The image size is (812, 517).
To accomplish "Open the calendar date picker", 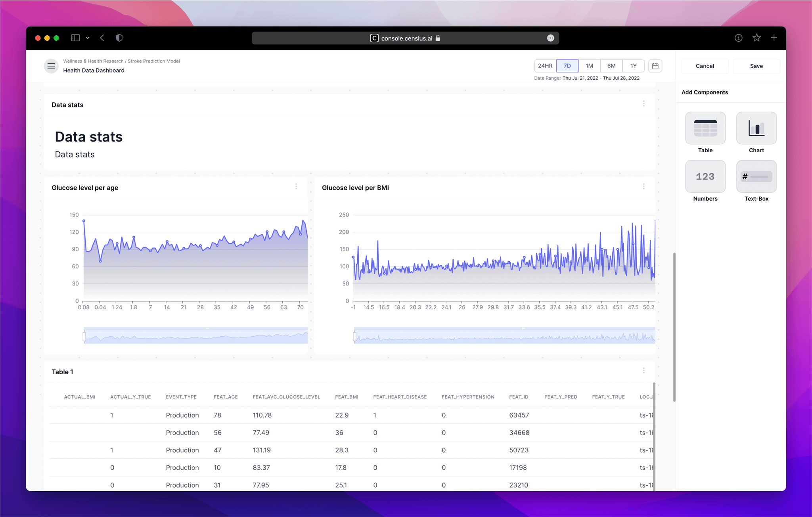I will pos(655,66).
